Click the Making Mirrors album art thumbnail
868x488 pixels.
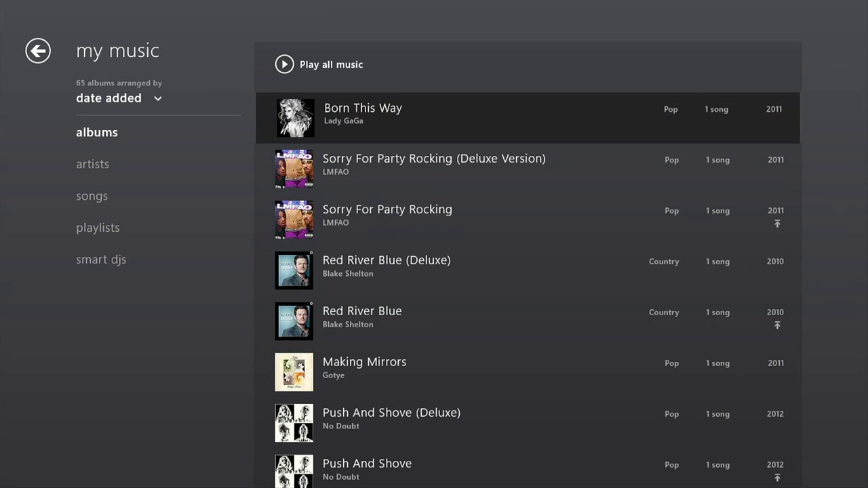(x=294, y=372)
